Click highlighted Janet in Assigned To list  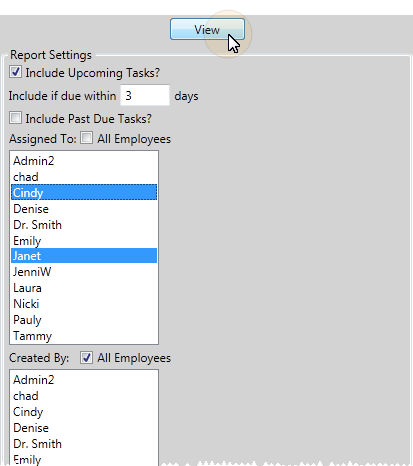84,256
